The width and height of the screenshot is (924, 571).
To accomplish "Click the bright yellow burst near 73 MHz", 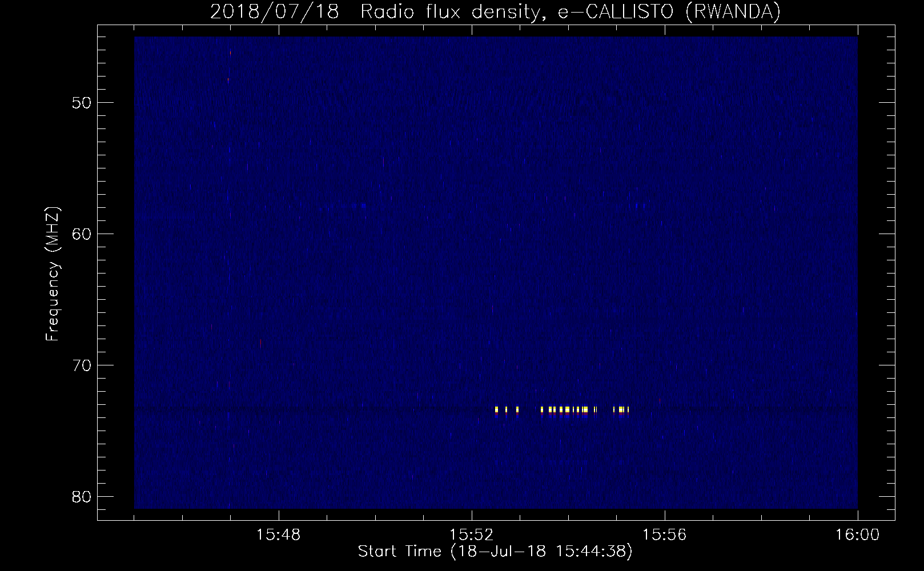I will [x=562, y=409].
